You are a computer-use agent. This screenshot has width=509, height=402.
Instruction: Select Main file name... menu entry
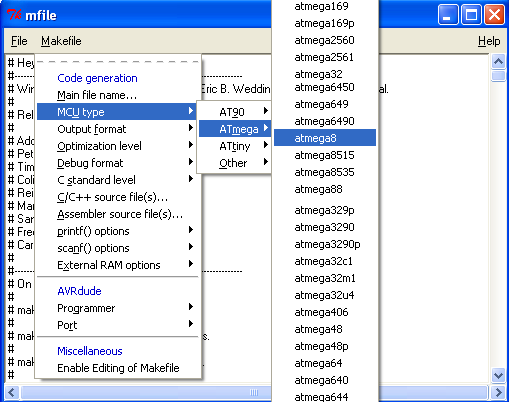pyautogui.click(x=118, y=95)
